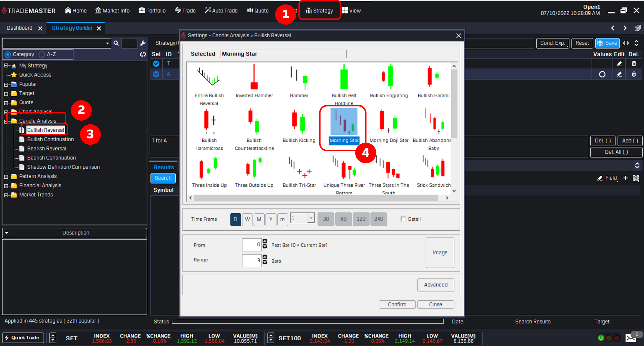Open the strategy search combo box dropdown
The height and width of the screenshot is (346, 644).
click(107, 43)
